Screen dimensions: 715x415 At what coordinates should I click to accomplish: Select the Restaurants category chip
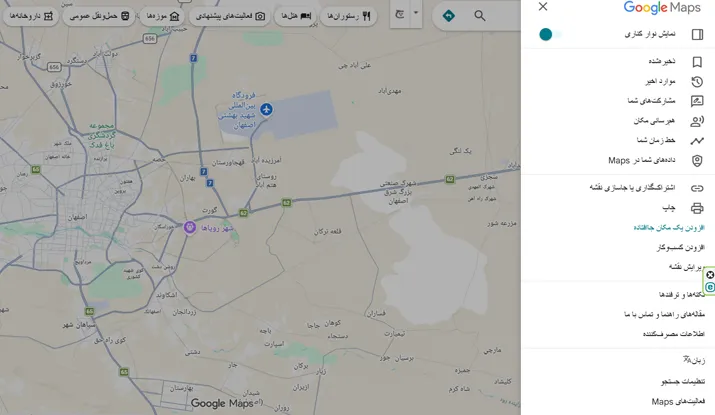pyautogui.click(x=352, y=16)
